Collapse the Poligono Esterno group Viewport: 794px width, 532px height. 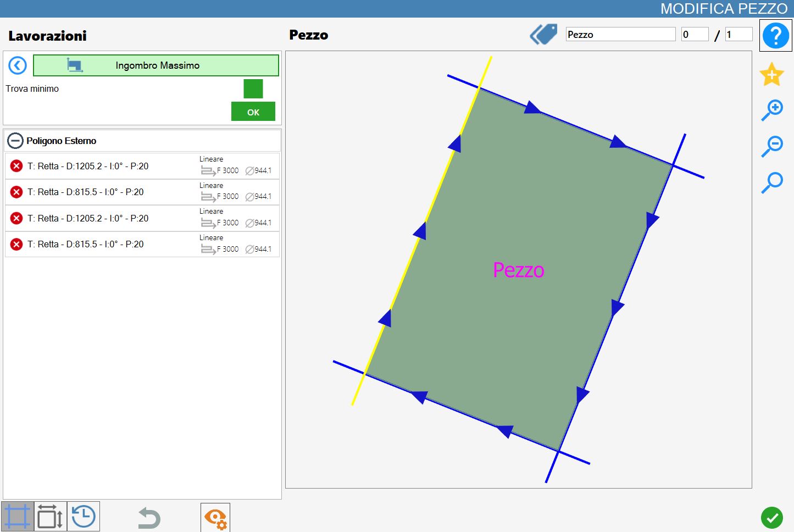15,141
